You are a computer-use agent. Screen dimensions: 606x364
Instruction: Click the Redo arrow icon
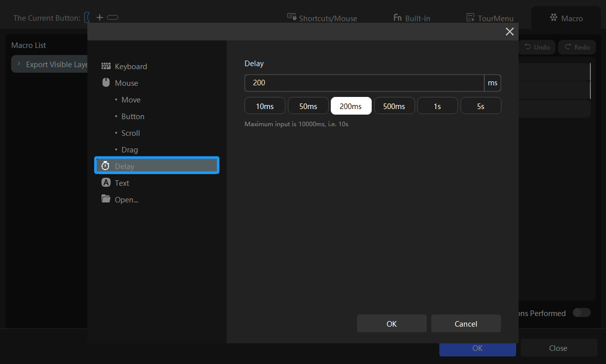point(568,46)
